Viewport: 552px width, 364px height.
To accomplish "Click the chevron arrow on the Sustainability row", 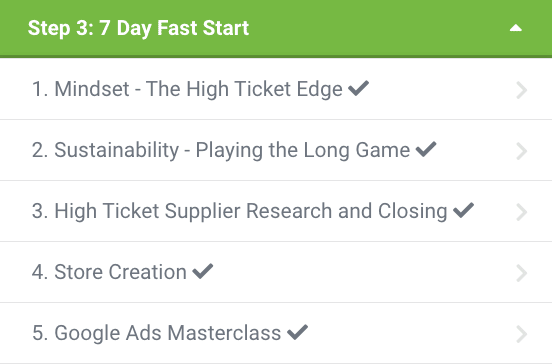I will pyautogui.click(x=522, y=151).
